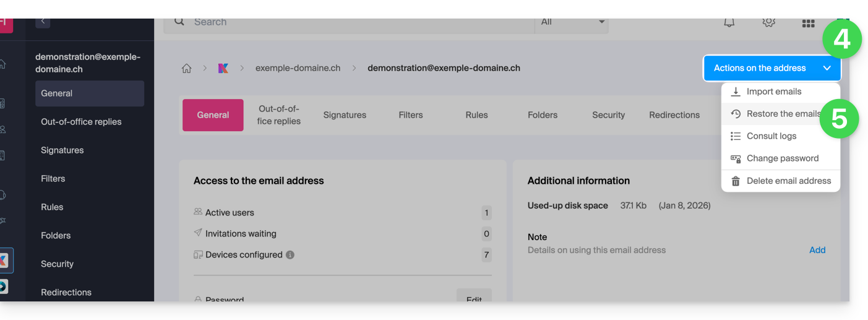The width and height of the screenshot is (868, 320).
Task: Click Add link next to Note
Action: point(817,250)
